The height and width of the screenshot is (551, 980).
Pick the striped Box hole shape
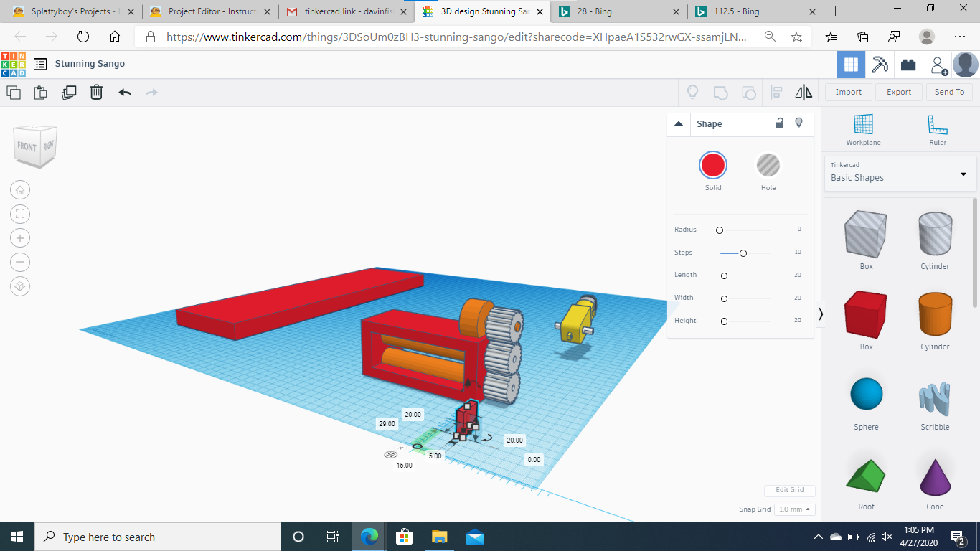click(866, 235)
